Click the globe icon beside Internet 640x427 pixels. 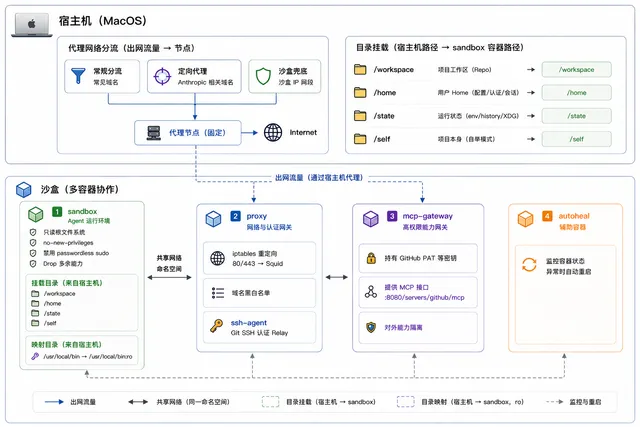tap(273, 132)
